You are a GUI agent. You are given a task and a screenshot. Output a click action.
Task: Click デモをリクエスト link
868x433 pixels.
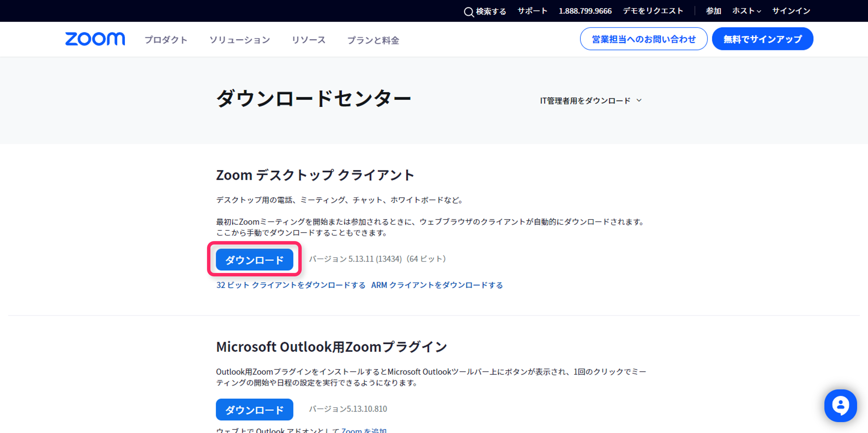(x=653, y=11)
